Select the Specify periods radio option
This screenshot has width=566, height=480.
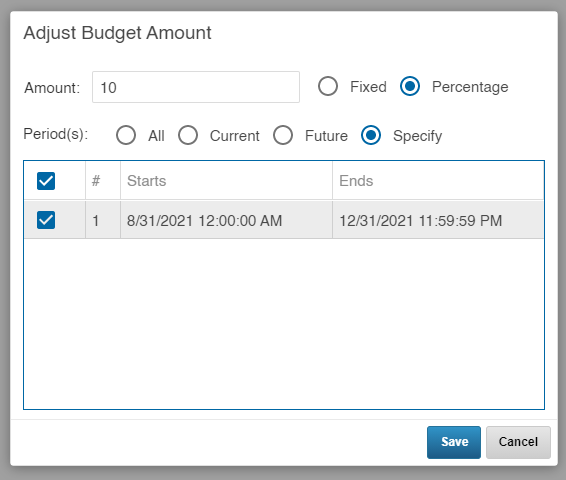[x=371, y=135]
